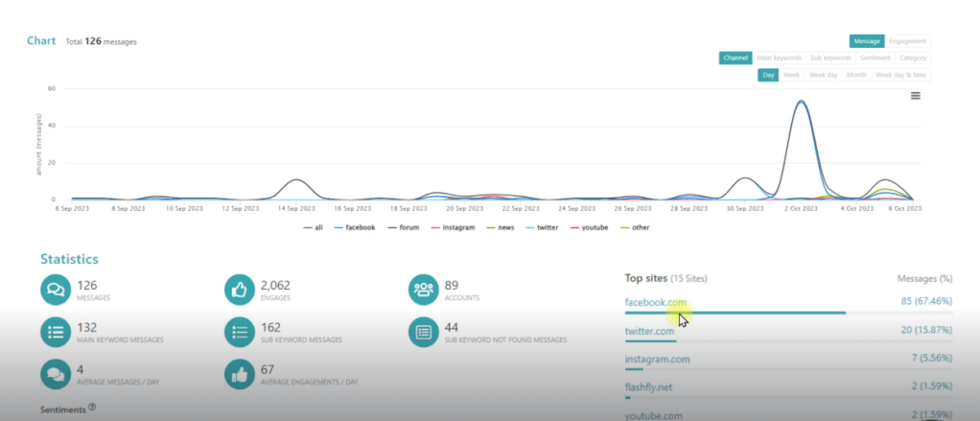Image resolution: width=980 pixels, height=421 pixels.
Task: Set chart interval to Week
Action: coord(791,75)
